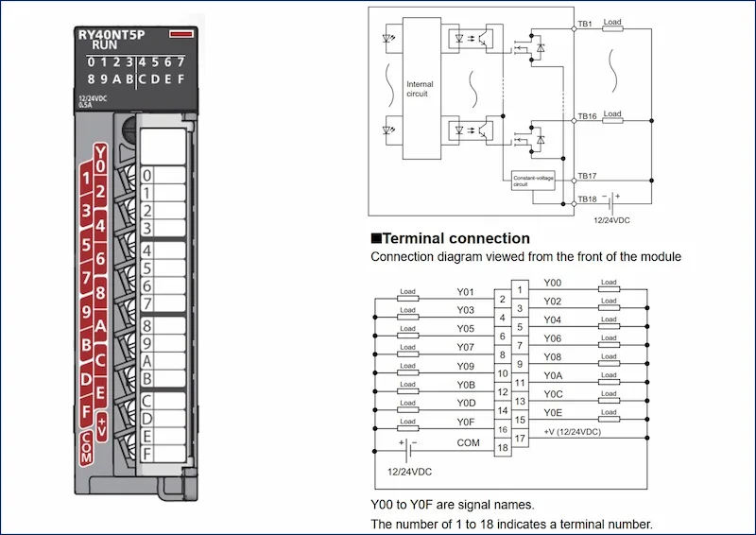
Task: Click the 'Connection diagram viewed from the front' line
Action: (525, 257)
